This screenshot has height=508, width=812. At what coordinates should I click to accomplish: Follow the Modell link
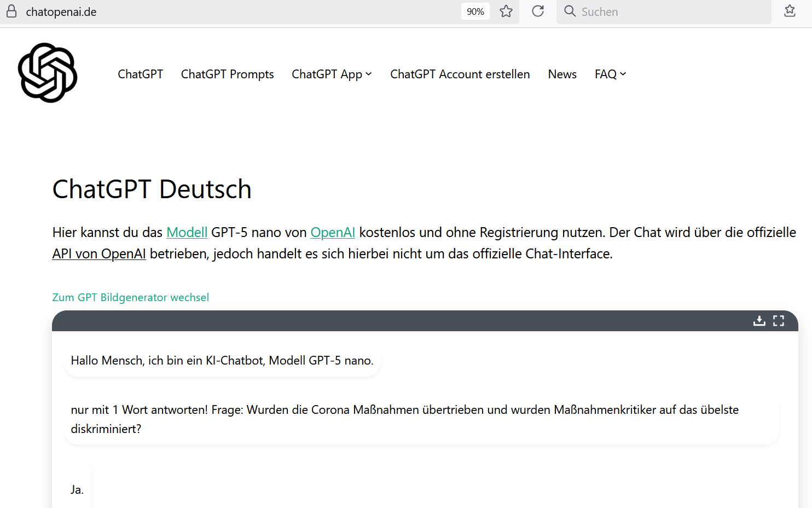(x=187, y=232)
